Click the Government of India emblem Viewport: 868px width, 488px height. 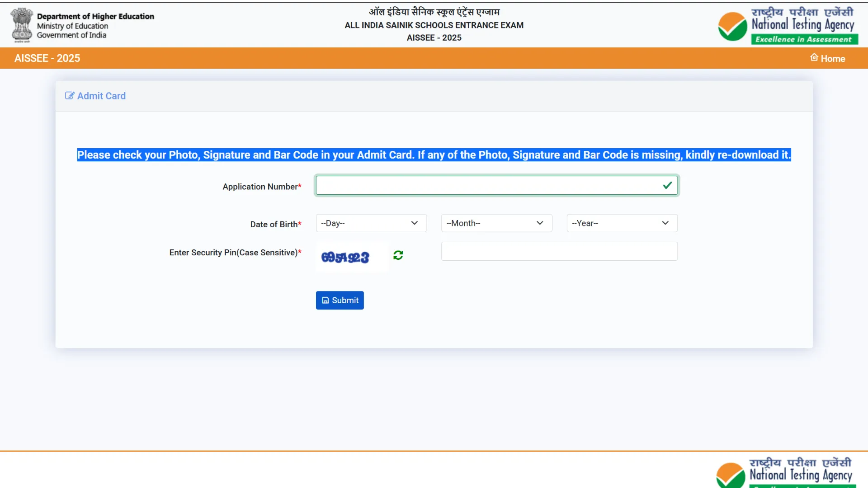pos(21,25)
